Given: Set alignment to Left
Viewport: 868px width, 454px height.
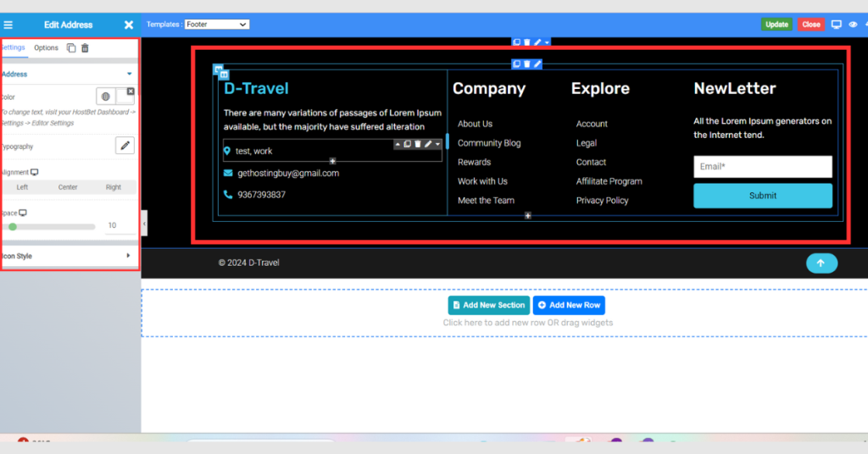Looking at the screenshot, I should tap(22, 187).
